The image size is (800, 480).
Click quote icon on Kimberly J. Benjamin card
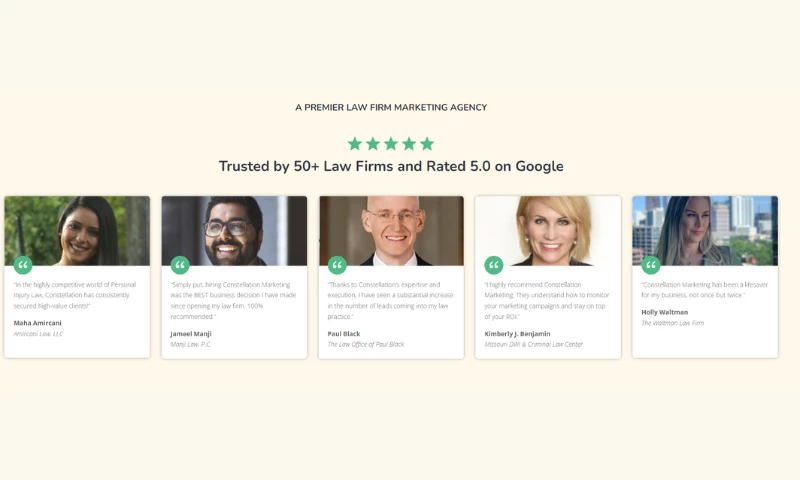[494, 265]
